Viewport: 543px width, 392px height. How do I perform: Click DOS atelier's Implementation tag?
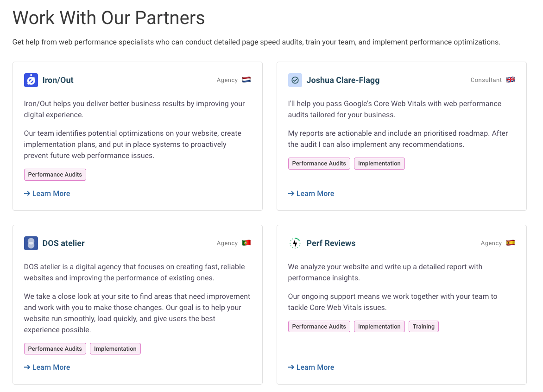click(x=115, y=349)
